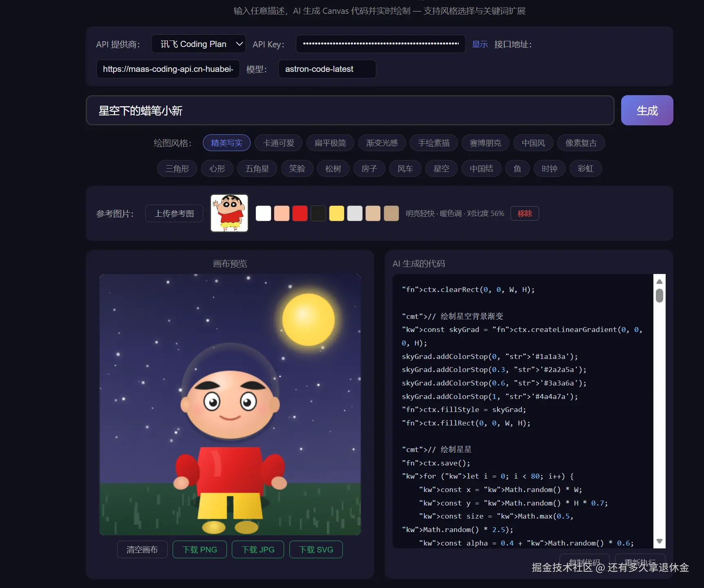The height and width of the screenshot is (588, 704).
Task: Select the 扁平极简 drawing style
Action: tap(330, 143)
